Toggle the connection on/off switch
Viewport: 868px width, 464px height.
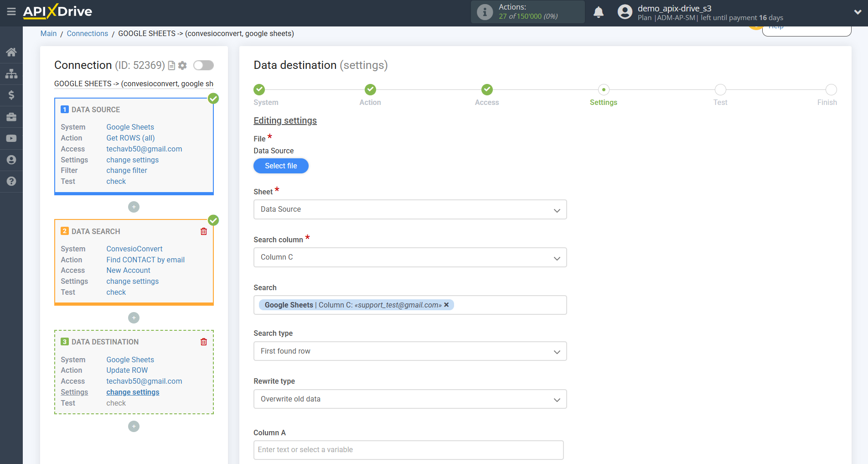[x=203, y=65]
